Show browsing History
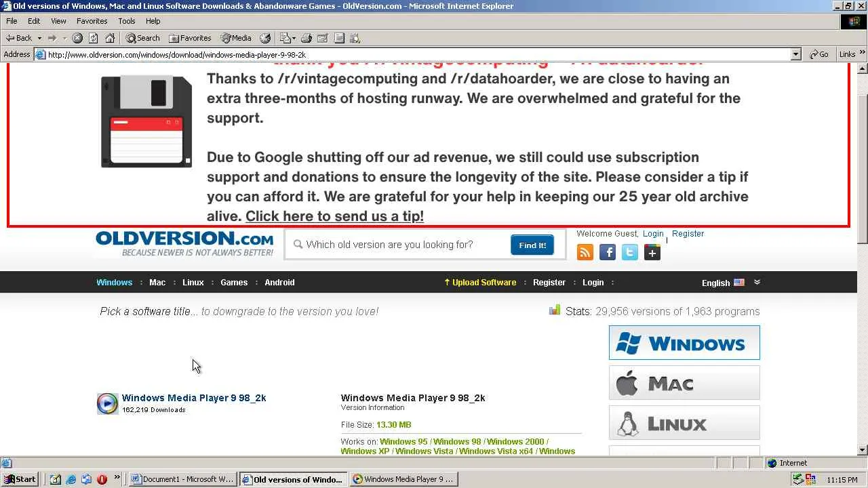868x488 pixels. [x=265, y=38]
